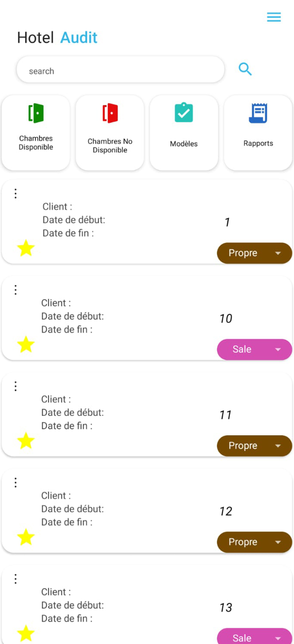The image size is (294, 644).
Task: Open the hamburger menu icon
Action: 274,17
